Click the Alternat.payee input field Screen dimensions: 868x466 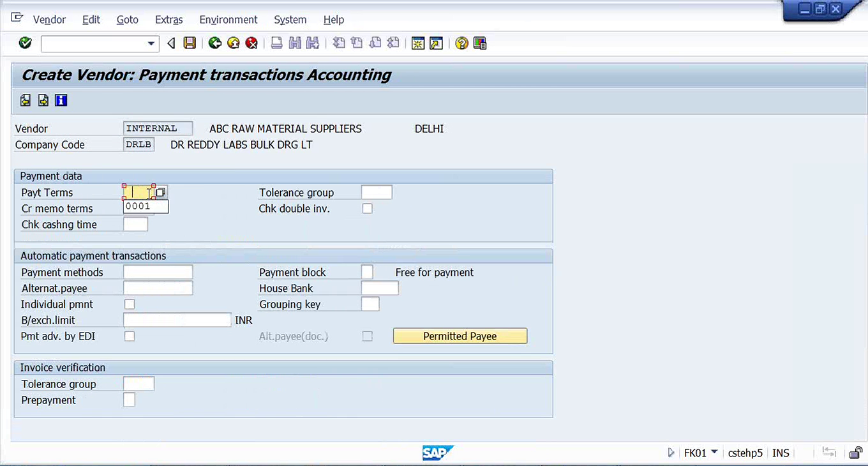158,289
